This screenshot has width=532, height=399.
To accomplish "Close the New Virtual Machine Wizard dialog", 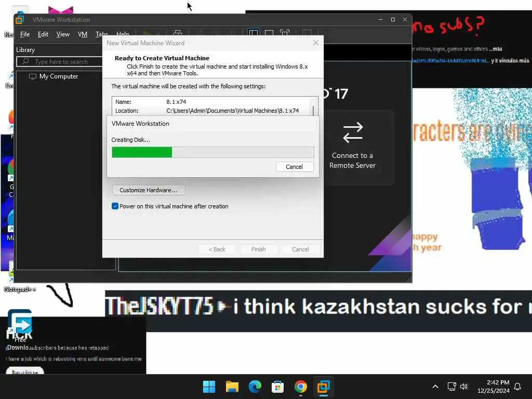I will (x=315, y=43).
